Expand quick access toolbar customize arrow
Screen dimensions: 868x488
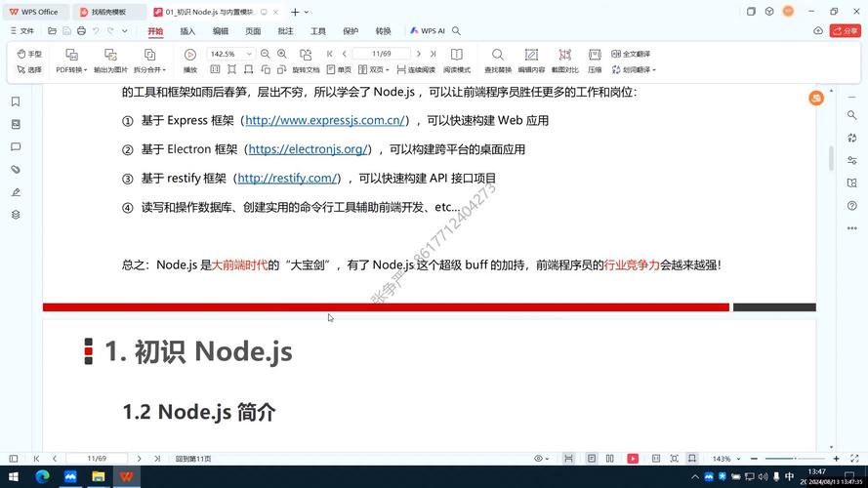tap(125, 31)
